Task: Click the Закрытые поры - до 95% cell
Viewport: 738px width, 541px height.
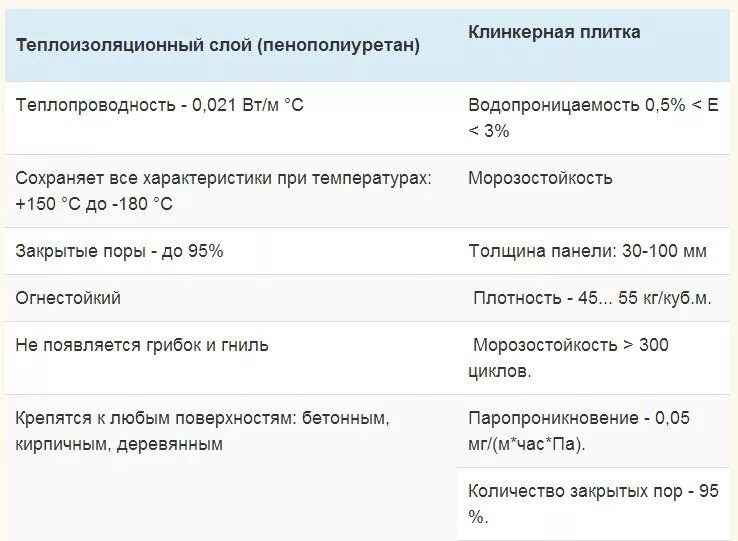Action: (x=231, y=251)
